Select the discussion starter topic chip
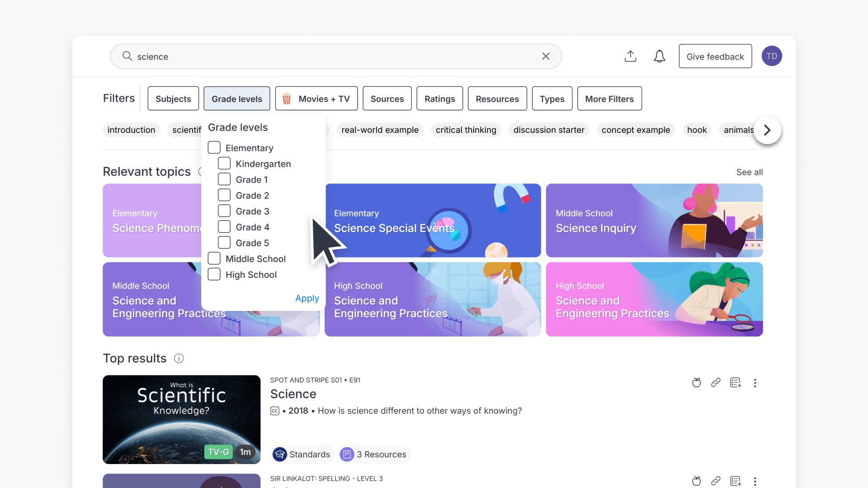868x488 pixels. [x=548, y=130]
